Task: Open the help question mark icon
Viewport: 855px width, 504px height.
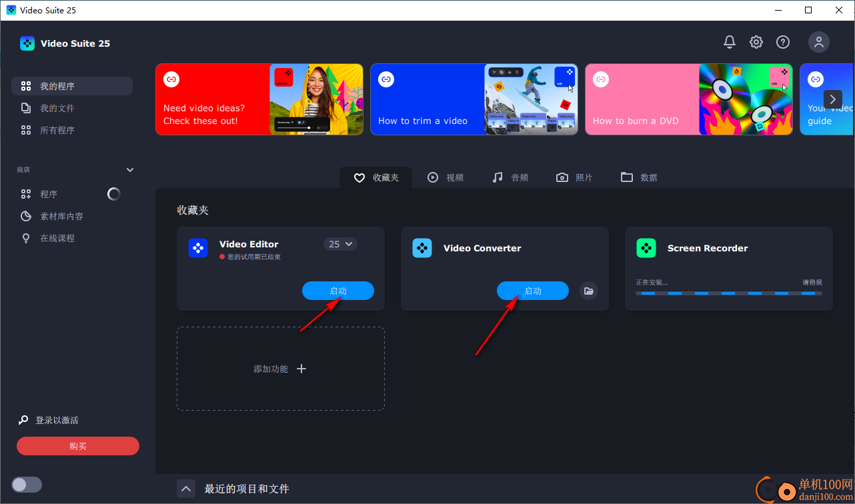Action: [783, 42]
